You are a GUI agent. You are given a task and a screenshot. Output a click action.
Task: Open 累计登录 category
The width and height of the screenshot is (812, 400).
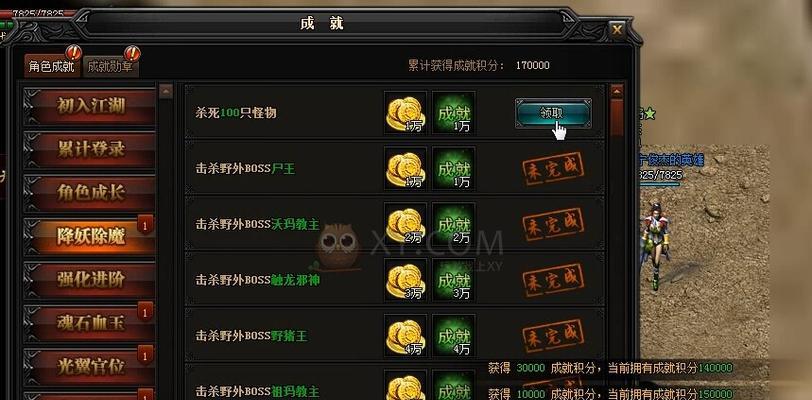[x=90, y=150]
